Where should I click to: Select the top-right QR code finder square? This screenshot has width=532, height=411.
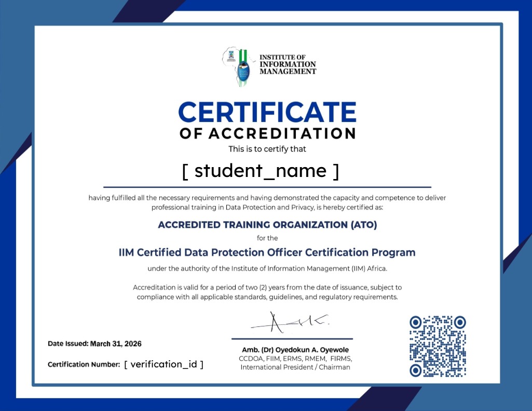point(460,323)
